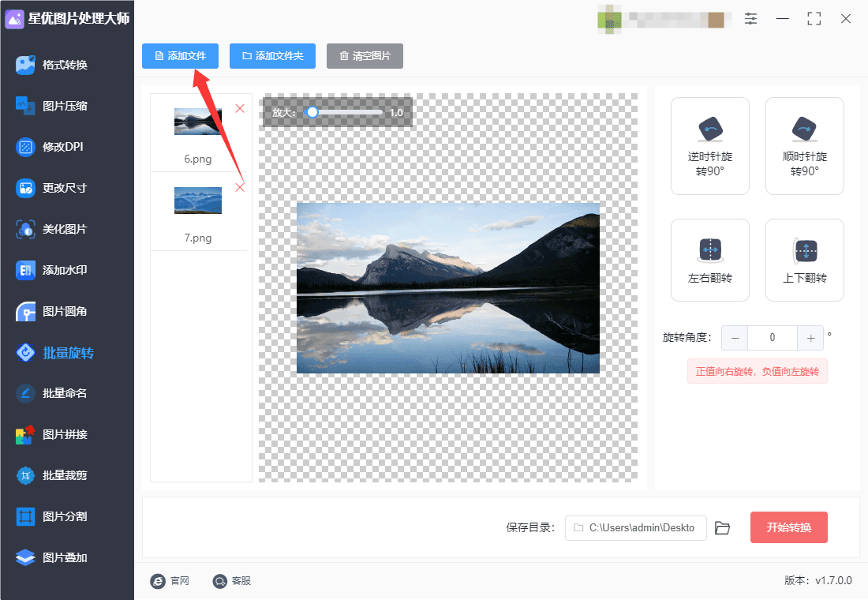Click the 7.png file name label
The height and width of the screenshot is (600, 868).
click(197, 238)
